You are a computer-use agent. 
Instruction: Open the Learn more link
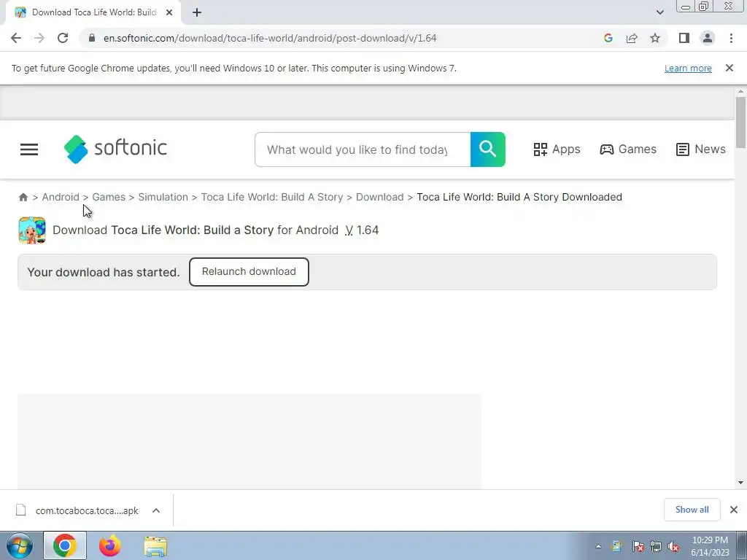[x=688, y=68]
